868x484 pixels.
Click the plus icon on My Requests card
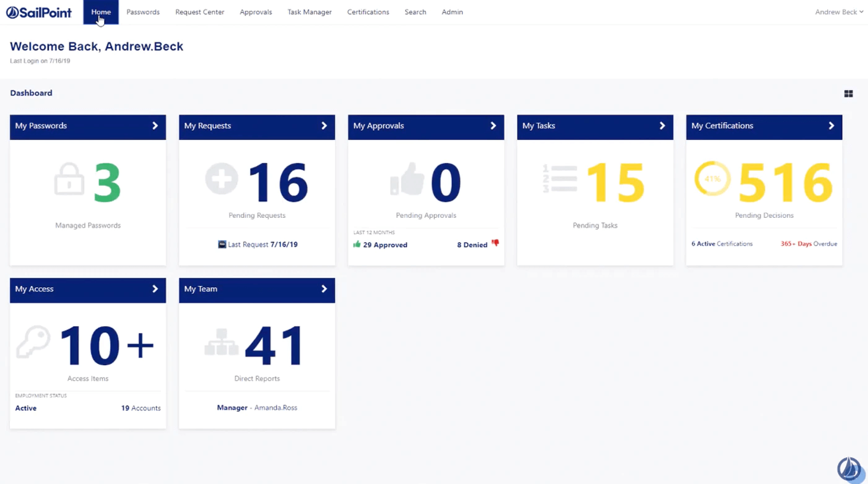tap(222, 179)
